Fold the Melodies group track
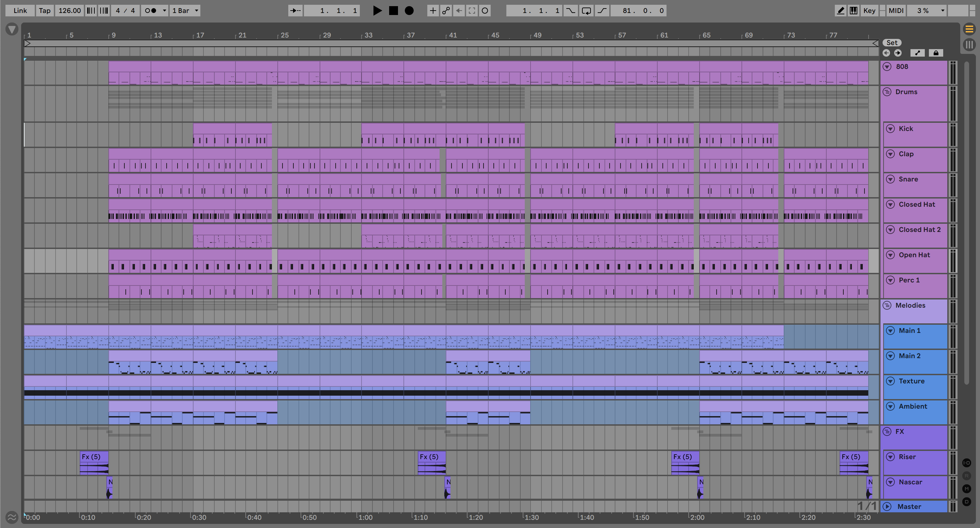The image size is (980, 528). tap(887, 305)
